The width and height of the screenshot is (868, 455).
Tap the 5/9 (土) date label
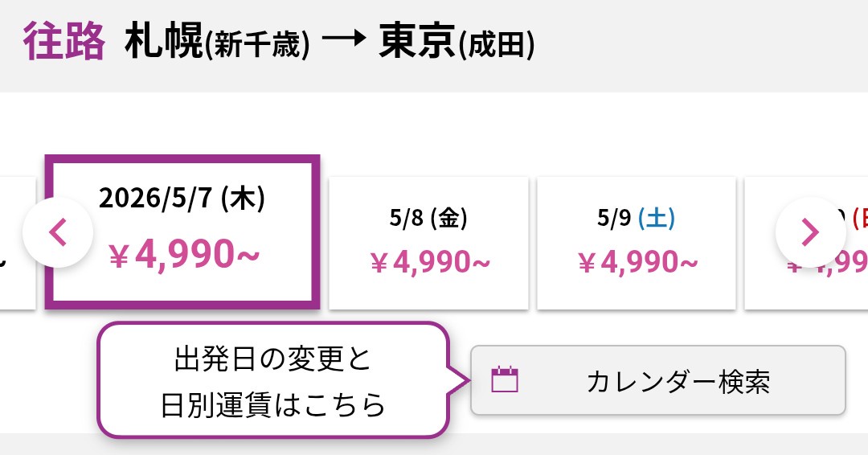(637, 219)
